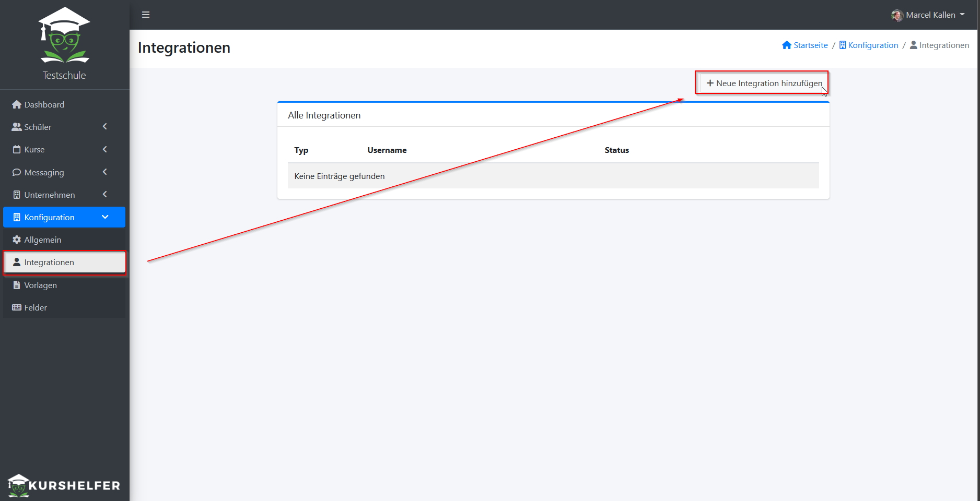
Task: Collapse the Konfiguration submenu chevron
Action: coord(105,217)
